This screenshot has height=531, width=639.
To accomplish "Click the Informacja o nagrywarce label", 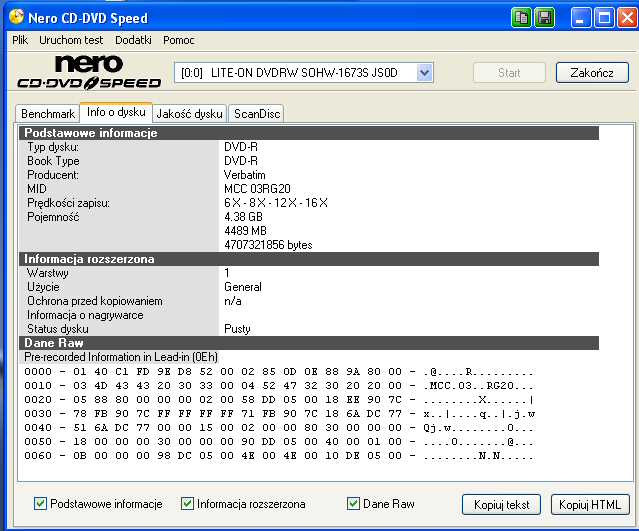I will [85, 315].
